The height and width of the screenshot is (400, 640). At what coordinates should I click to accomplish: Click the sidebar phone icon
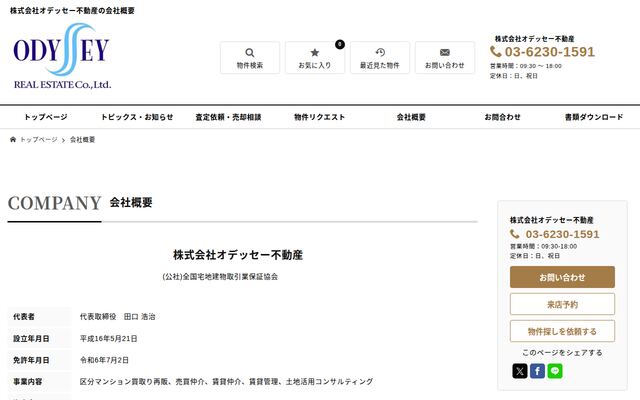point(515,234)
